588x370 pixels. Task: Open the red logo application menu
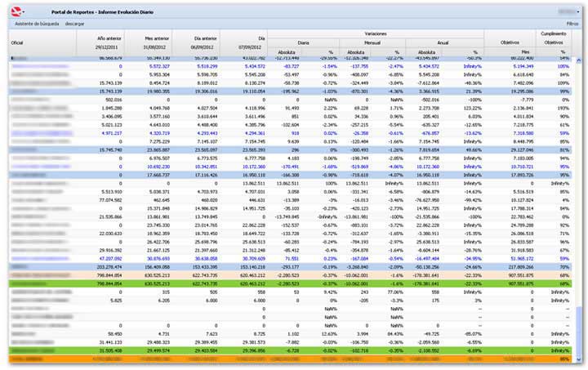17,11
